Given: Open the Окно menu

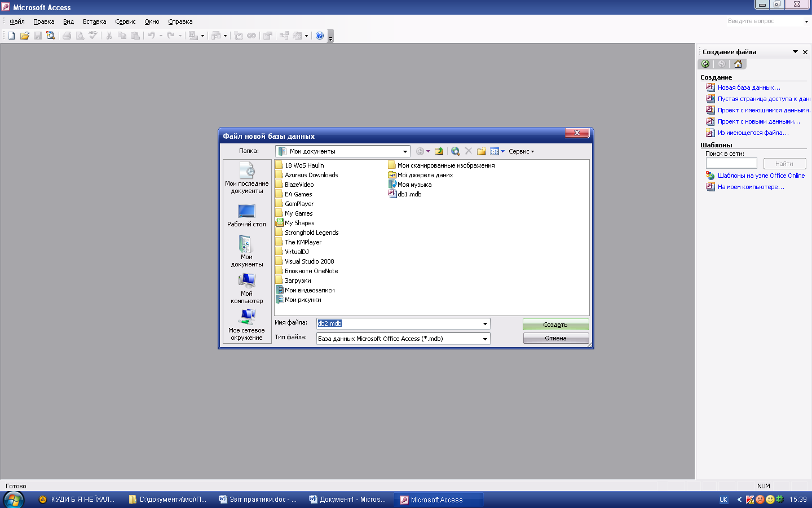Looking at the screenshot, I should 152,21.
